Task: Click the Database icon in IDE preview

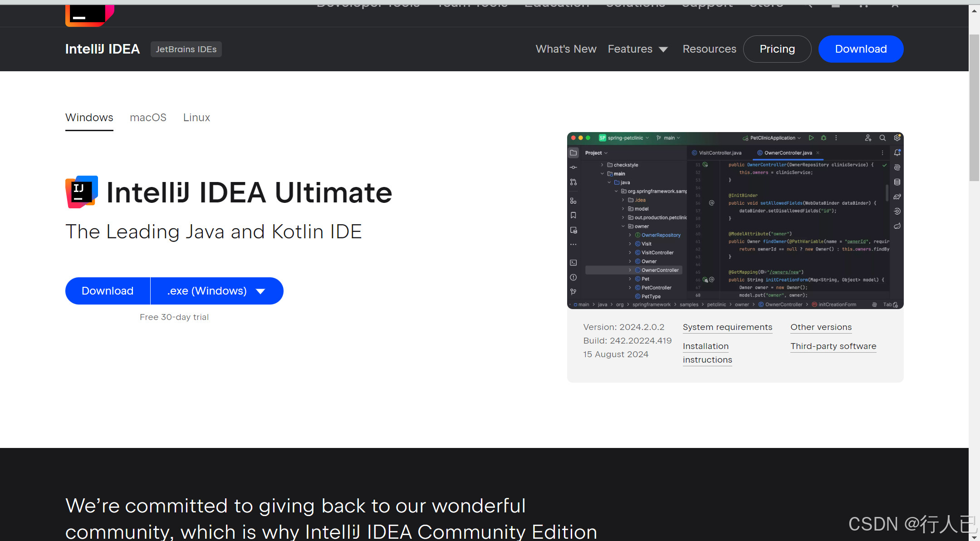Action: point(897,182)
